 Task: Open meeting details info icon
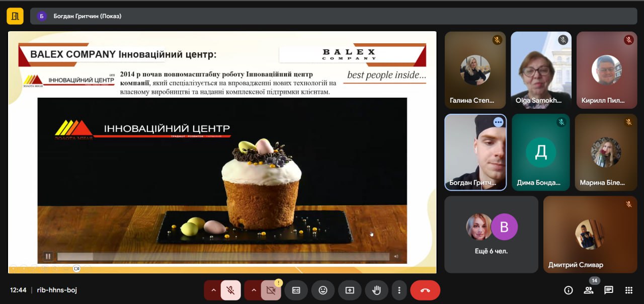(569, 290)
